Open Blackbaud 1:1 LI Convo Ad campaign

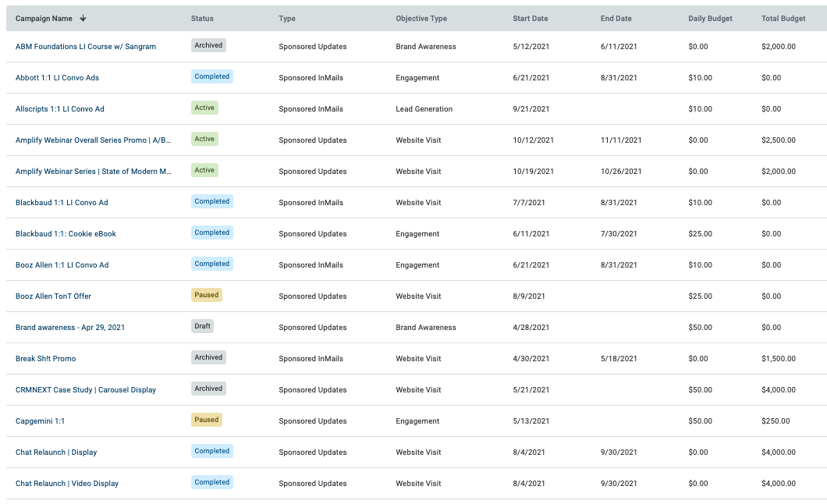tap(62, 202)
